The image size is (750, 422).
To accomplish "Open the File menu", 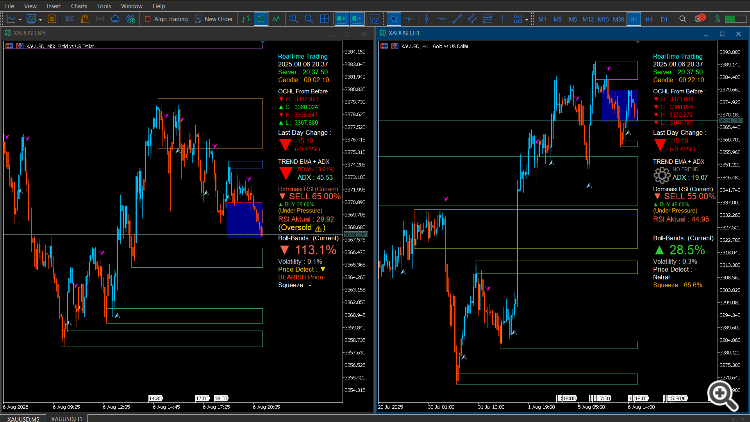I will click(10, 6).
